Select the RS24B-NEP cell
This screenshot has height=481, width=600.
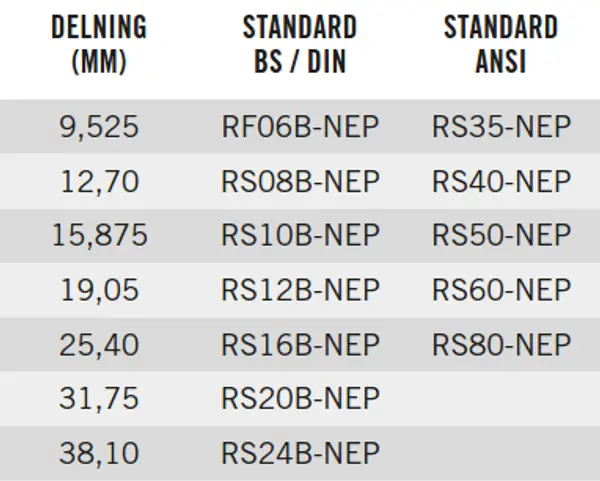(x=300, y=452)
